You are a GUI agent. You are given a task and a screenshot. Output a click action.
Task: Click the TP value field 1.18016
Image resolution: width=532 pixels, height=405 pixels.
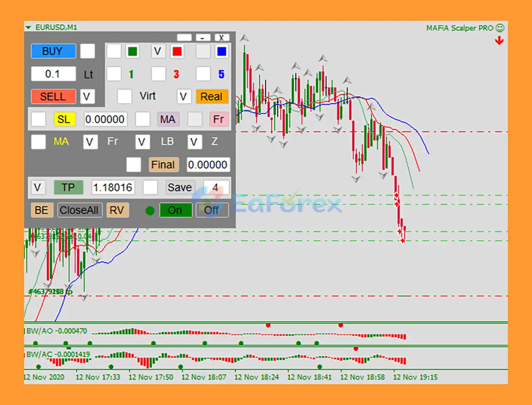pyautogui.click(x=113, y=187)
